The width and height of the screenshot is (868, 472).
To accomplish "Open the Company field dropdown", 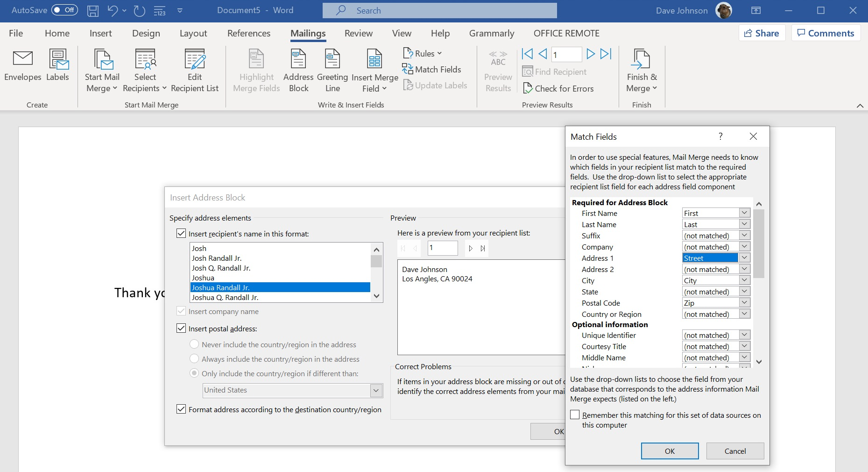I will tap(745, 246).
